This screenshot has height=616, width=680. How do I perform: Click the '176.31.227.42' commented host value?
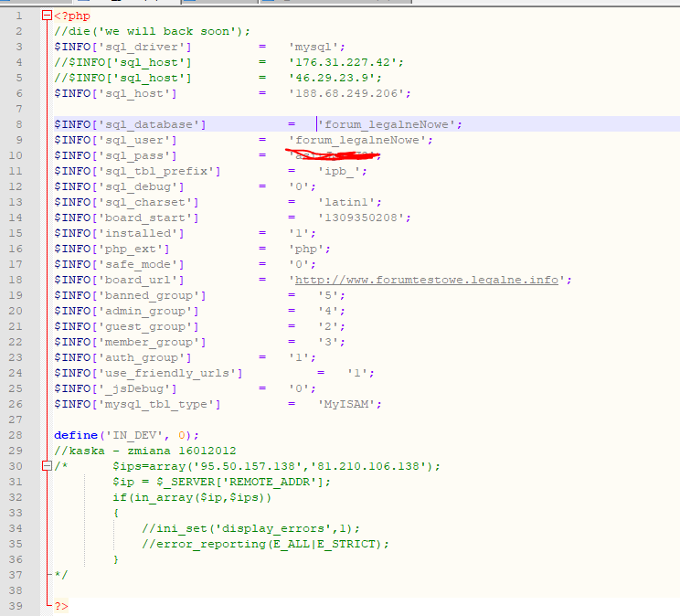345,62
